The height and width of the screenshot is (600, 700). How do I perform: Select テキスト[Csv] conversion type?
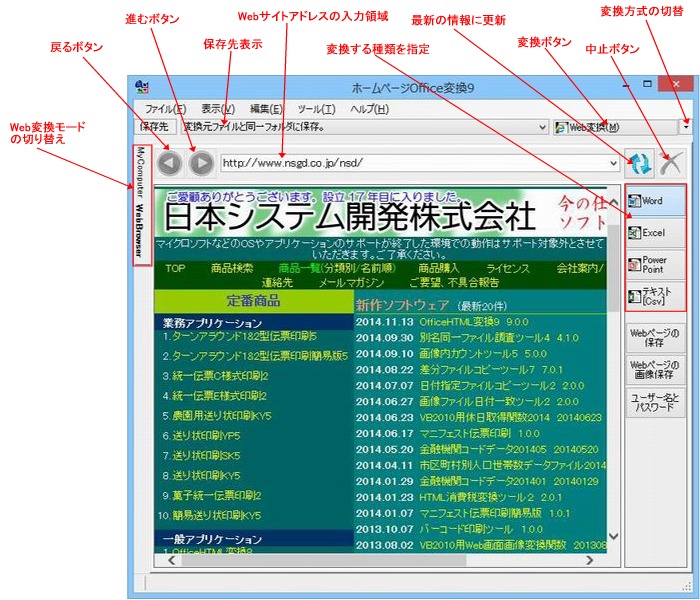(x=655, y=296)
